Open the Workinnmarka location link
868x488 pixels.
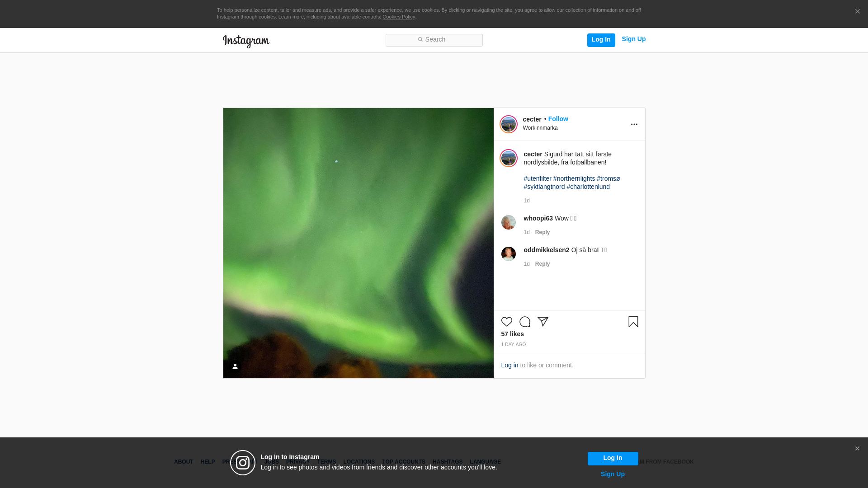(x=540, y=128)
